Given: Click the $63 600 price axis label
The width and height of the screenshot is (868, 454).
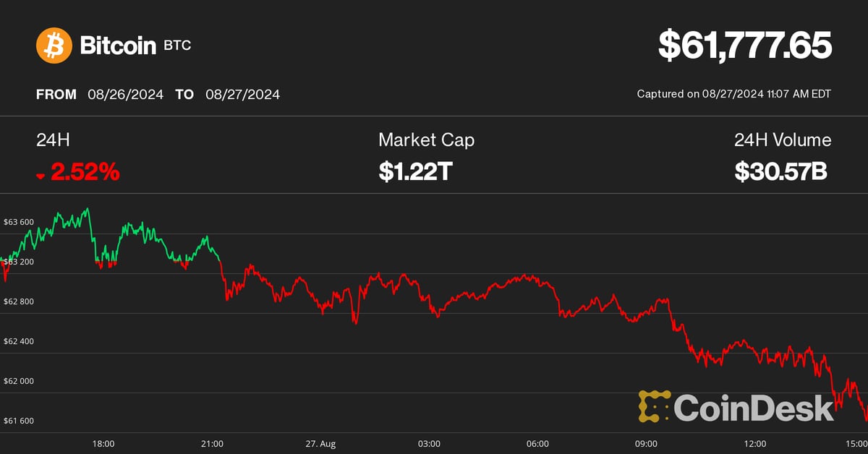Looking at the screenshot, I should 19,222.
